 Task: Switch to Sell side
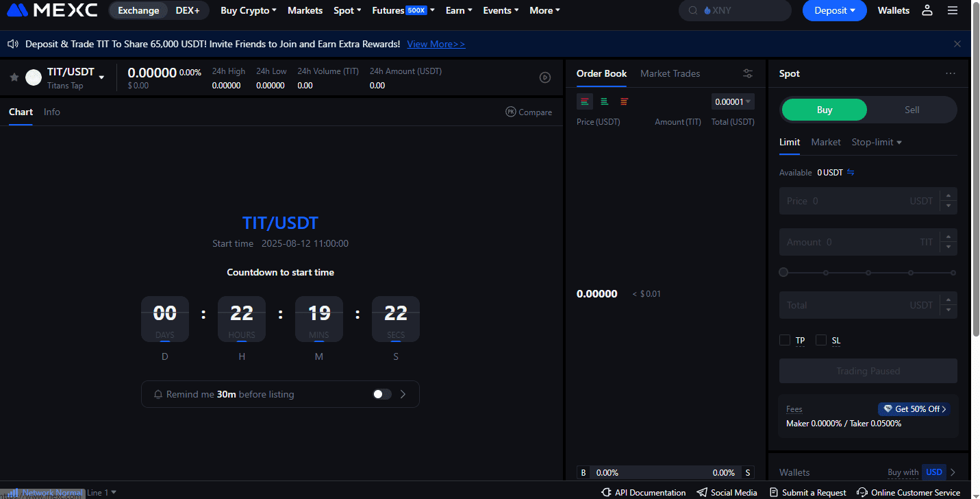(x=912, y=110)
